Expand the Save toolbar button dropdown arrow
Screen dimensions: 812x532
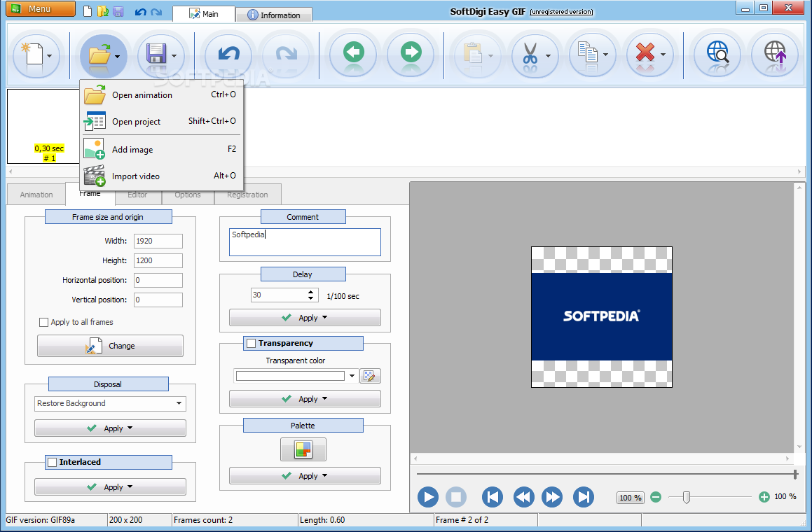pyautogui.click(x=174, y=56)
